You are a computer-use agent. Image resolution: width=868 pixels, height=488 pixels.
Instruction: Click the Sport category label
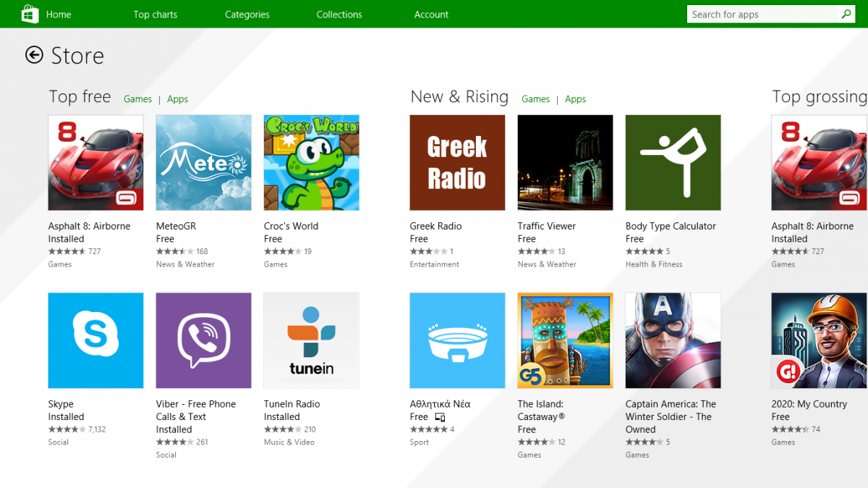[420, 442]
